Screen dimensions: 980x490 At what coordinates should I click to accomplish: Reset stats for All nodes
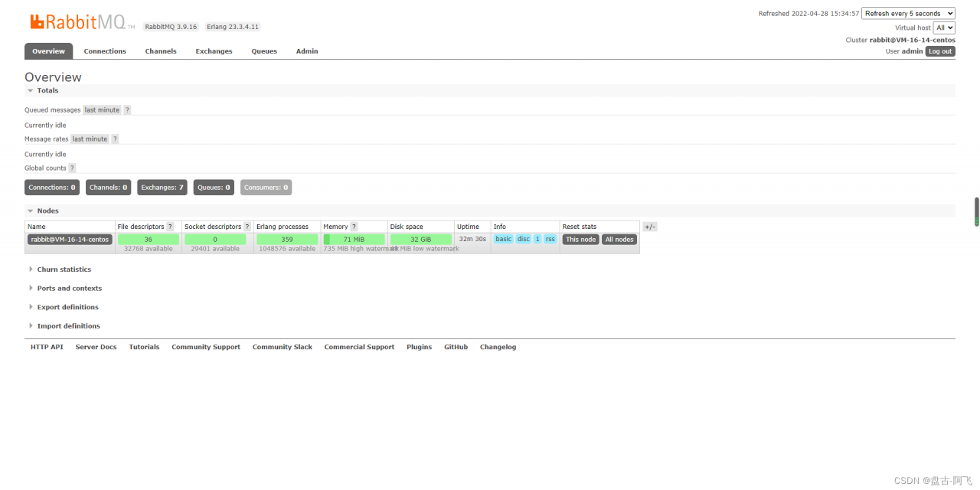[619, 240]
